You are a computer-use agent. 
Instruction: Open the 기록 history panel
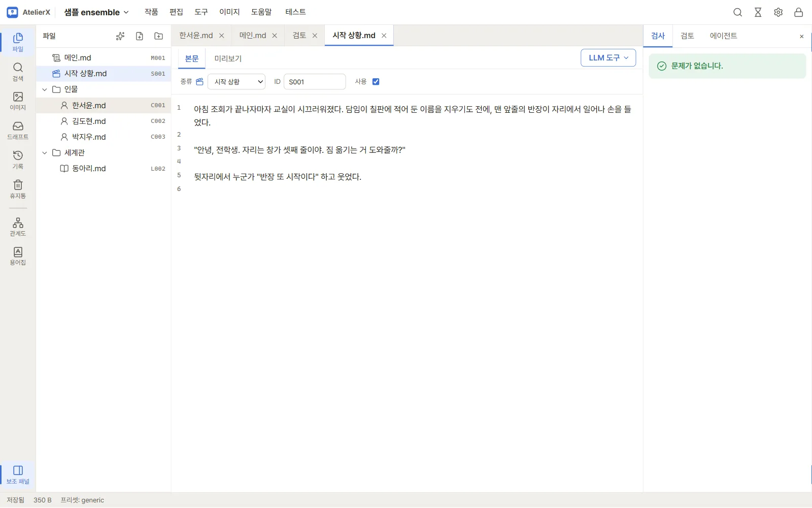coord(18,160)
